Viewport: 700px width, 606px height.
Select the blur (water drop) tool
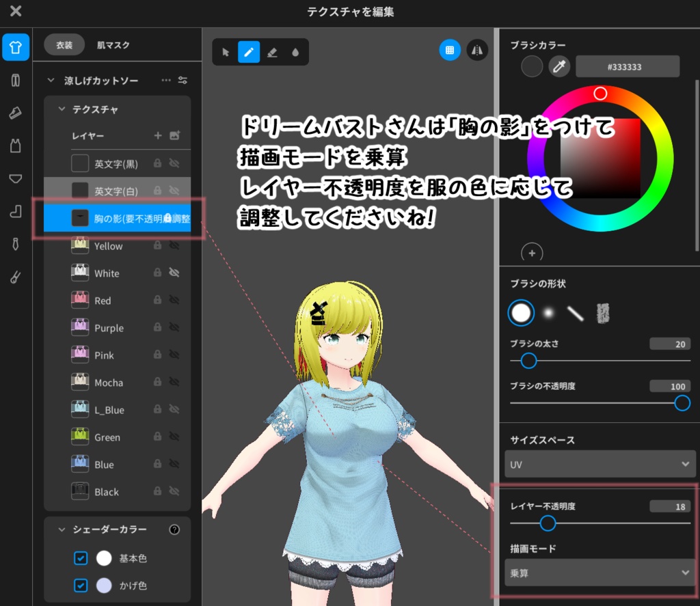(295, 51)
